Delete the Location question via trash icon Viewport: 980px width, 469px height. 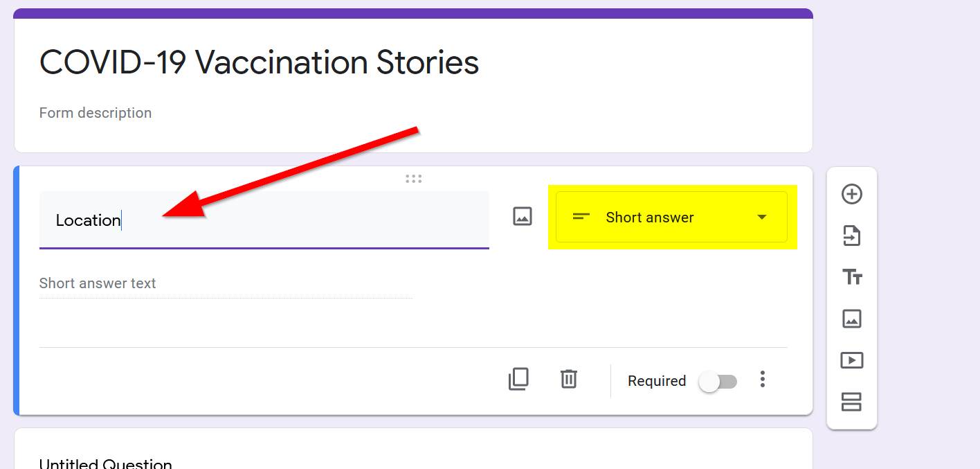pos(569,379)
